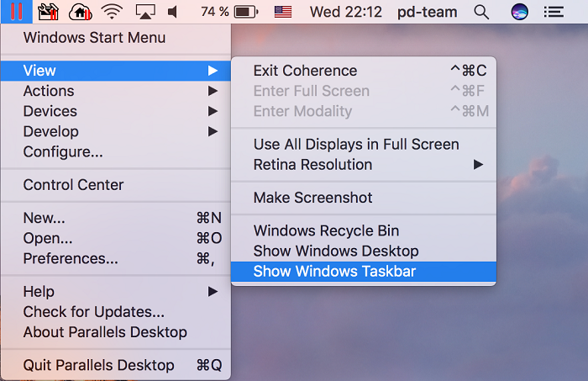Expand the View submenu
Image resolution: width=588 pixels, height=381 pixels.
coord(116,71)
